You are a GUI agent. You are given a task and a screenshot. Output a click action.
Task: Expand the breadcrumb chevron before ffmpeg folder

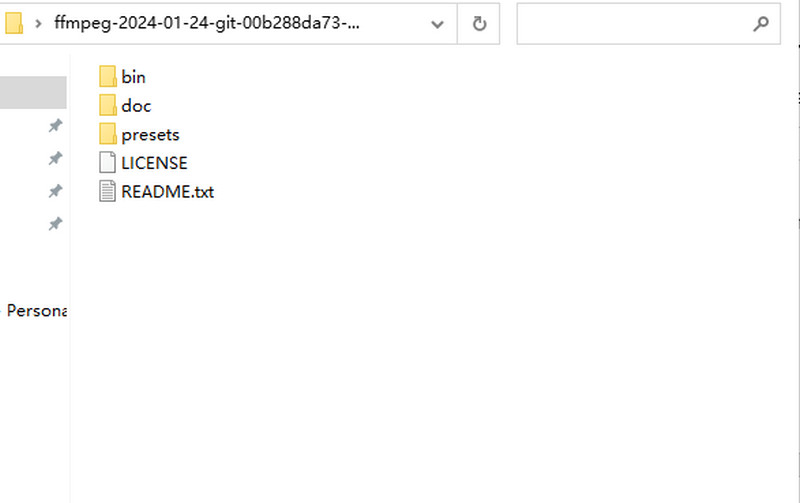[x=38, y=25]
